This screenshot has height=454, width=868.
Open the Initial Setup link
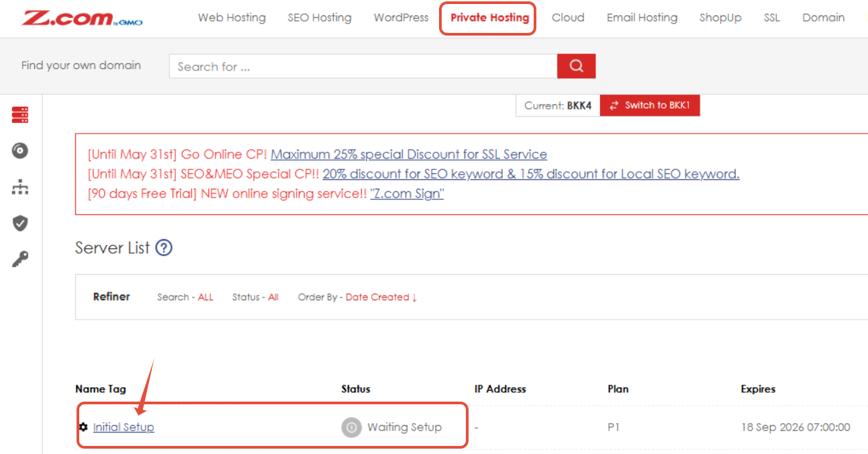tap(124, 427)
